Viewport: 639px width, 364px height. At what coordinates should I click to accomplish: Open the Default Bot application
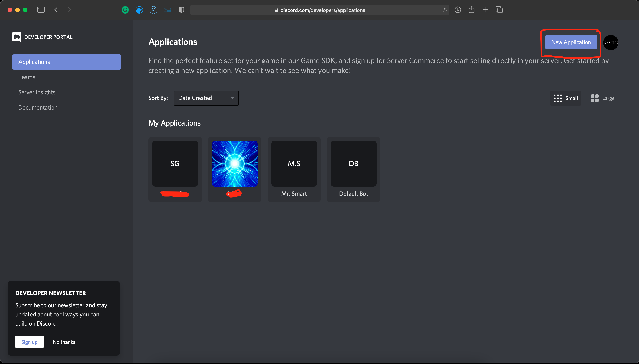click(x=353, y=169)
